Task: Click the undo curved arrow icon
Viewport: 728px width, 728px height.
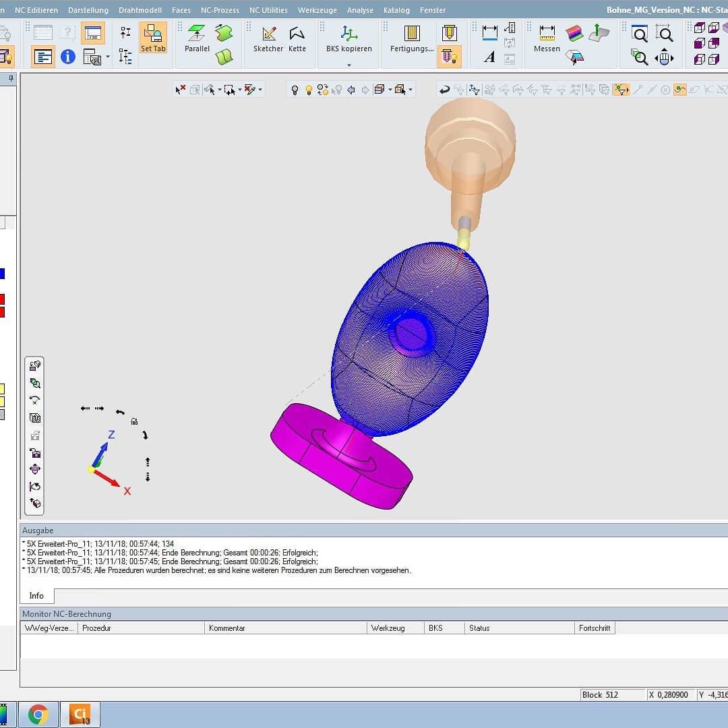Action: pos(445,89)
